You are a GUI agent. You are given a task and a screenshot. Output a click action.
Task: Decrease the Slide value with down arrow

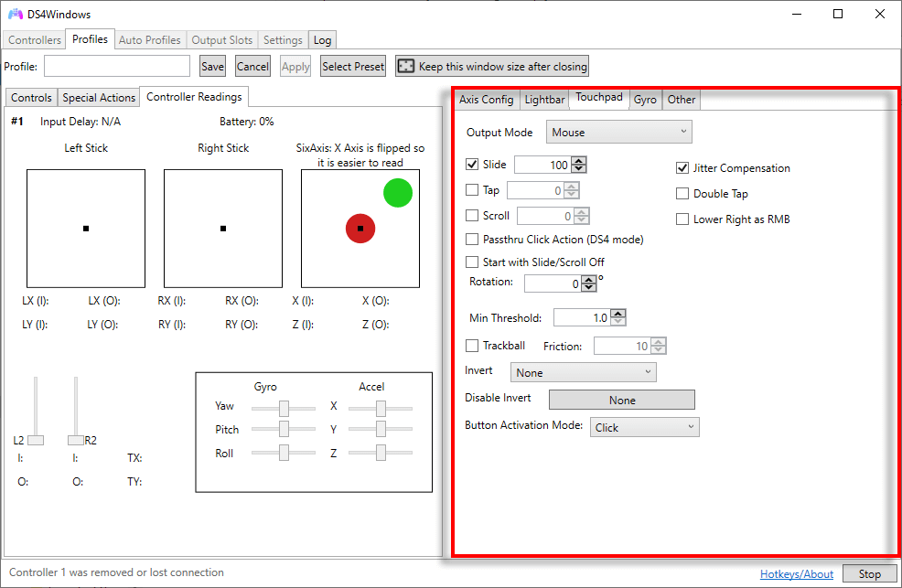click(x=579, y=169)
